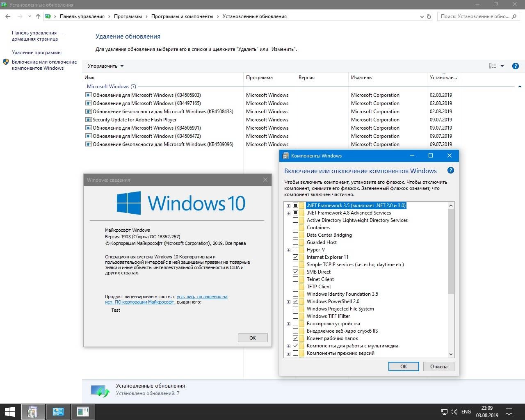525x420 pixels.
Task: Expand the Компоненты для работы с мультимедиа node
Action: 288,346
